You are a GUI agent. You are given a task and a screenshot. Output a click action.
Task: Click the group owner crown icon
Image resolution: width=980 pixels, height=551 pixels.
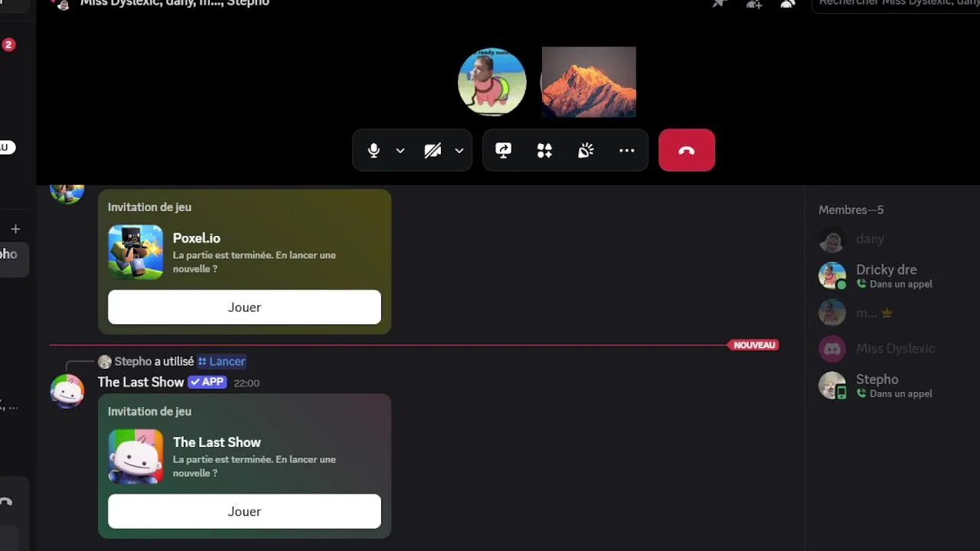887,313
